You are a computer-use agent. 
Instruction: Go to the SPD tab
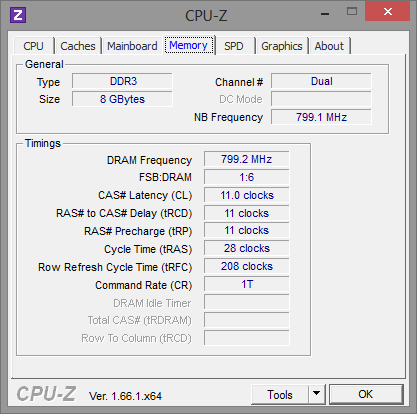pyautogui.click(x=234, y=46)
